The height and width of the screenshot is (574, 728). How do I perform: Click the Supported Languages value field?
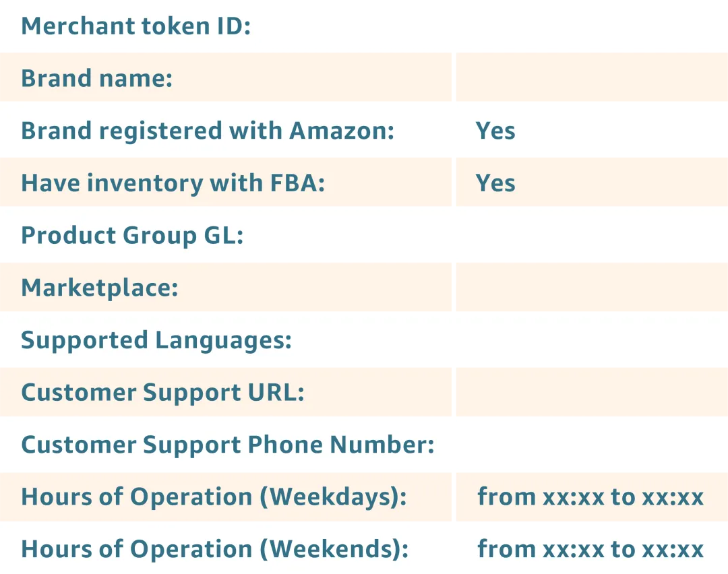click(x=591, y=340)
